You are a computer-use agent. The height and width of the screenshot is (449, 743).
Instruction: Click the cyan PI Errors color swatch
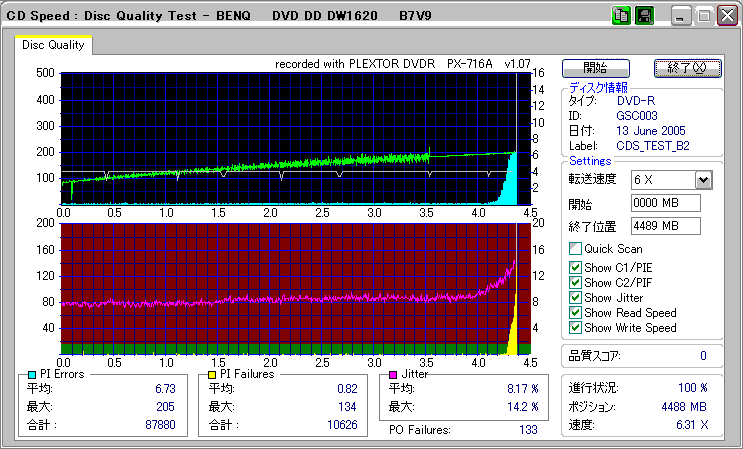(x=32, y=375)
